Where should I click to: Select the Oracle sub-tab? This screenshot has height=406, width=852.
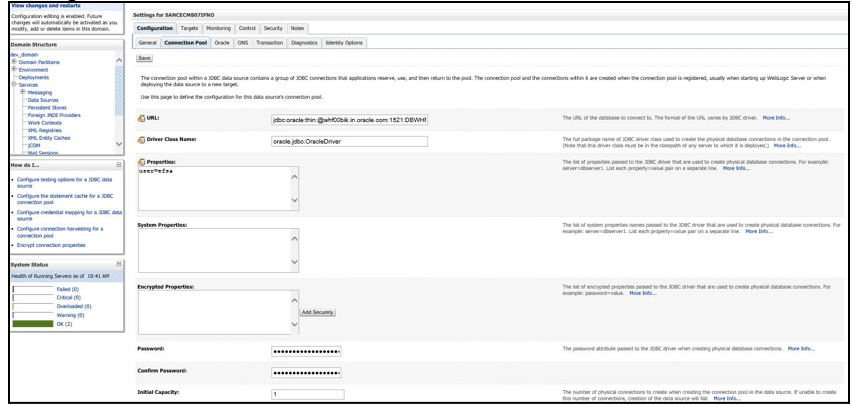222,42
